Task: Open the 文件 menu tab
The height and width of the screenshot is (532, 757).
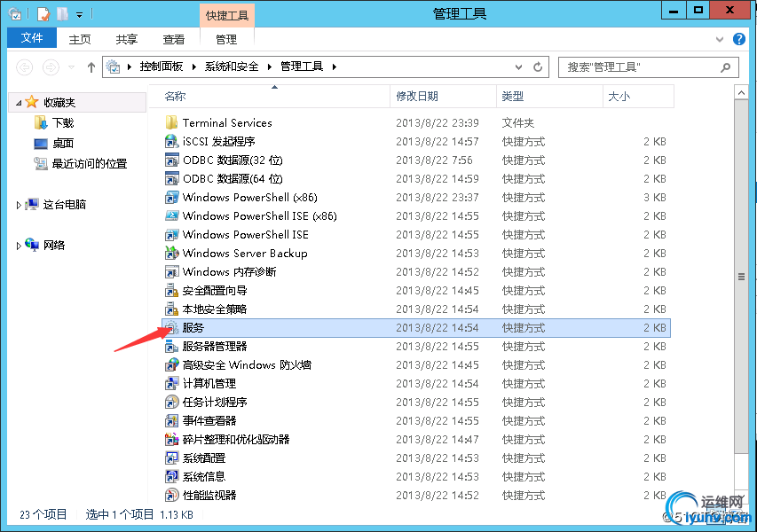Action: [x=32, y=38]
